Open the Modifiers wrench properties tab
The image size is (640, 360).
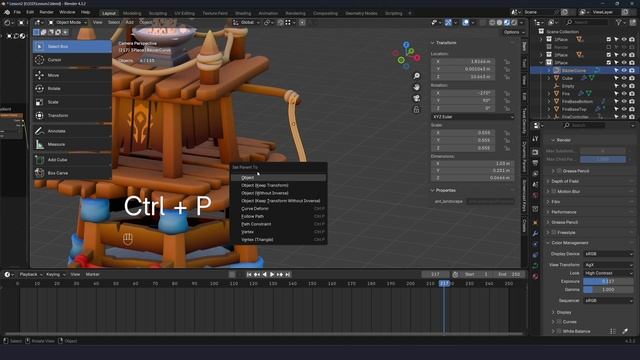(536, 233)
